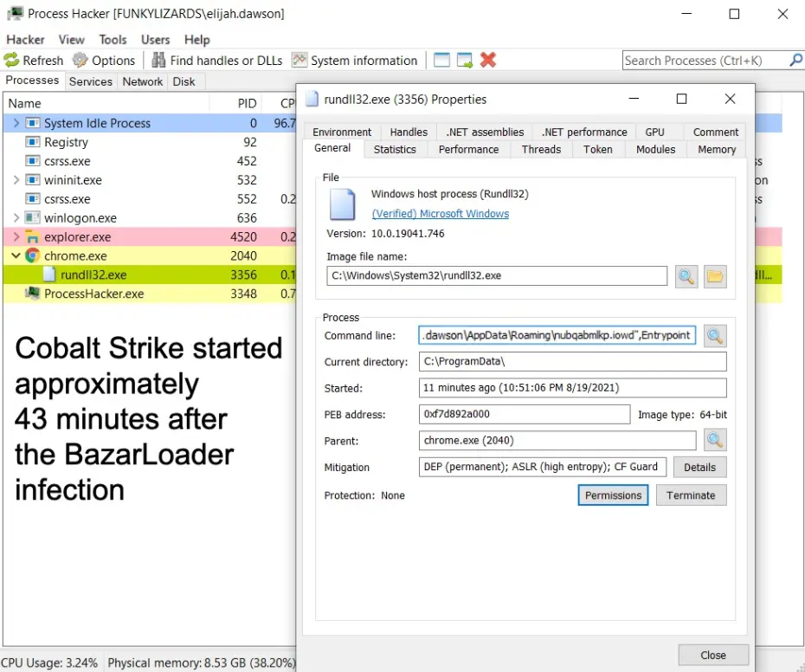Click the Permissions button
Viewport: 805px width, 672px height.
pos(613,495)
